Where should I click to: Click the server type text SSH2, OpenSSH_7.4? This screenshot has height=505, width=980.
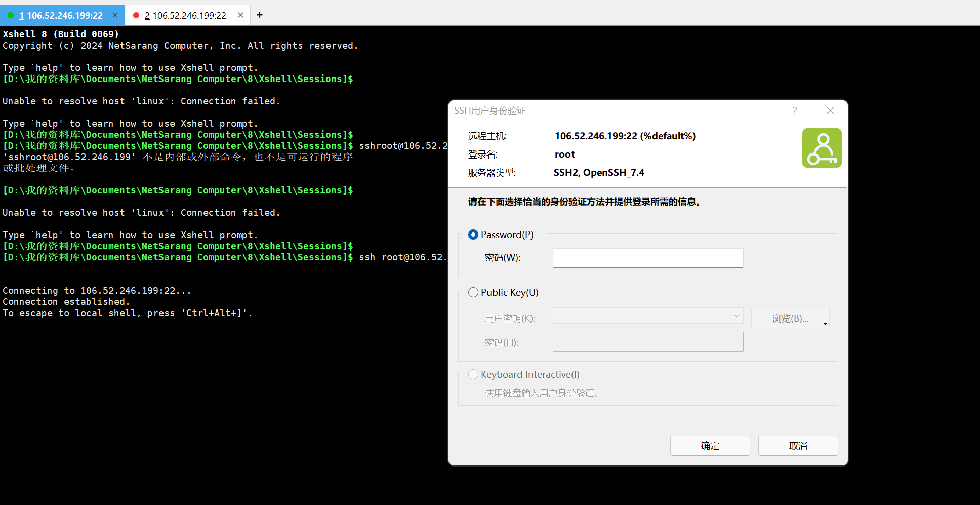(x=599, y=173)
